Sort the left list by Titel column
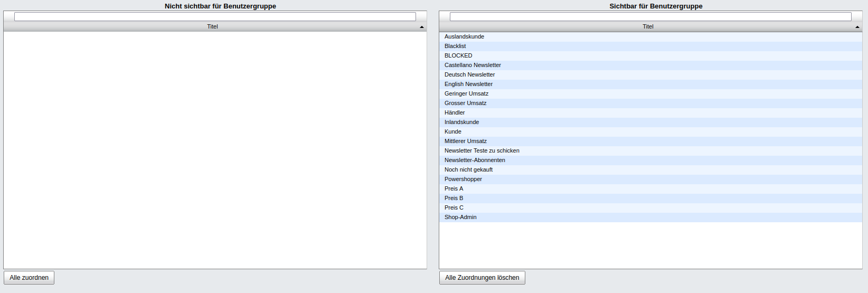The image size is (868, 293). click(212, 26)
